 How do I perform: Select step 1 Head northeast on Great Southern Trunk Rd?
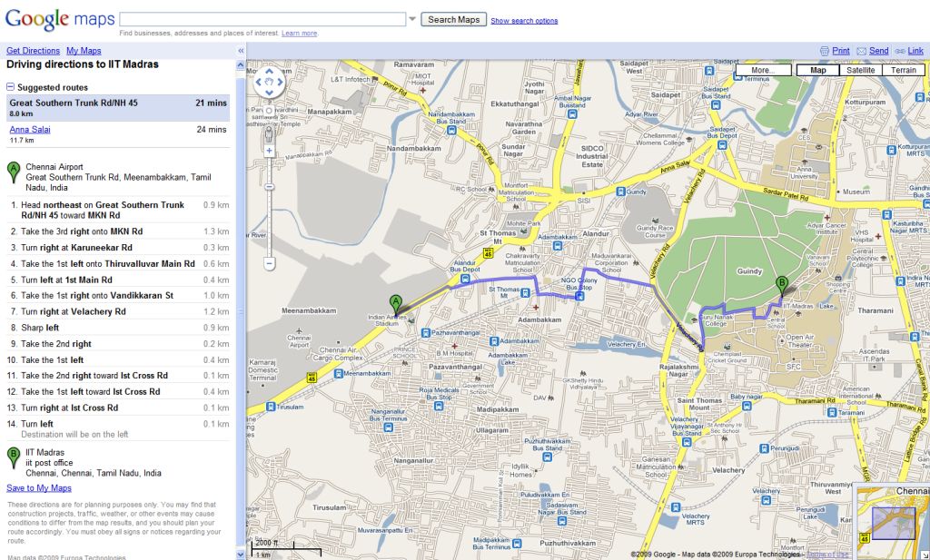(118, 210)
